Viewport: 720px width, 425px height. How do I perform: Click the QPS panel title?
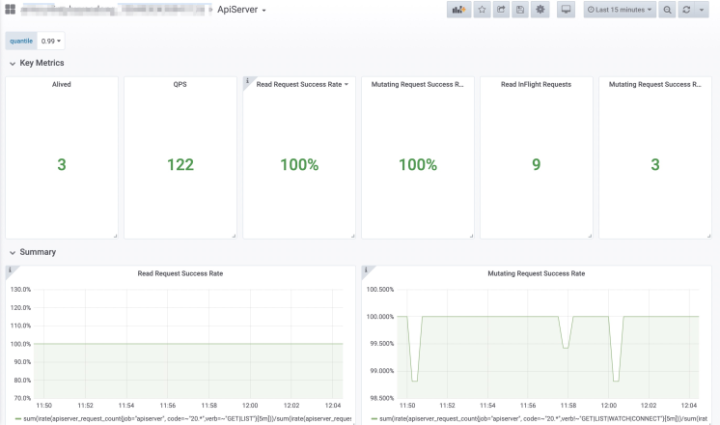pyautogui.click(x=180, y=84)
